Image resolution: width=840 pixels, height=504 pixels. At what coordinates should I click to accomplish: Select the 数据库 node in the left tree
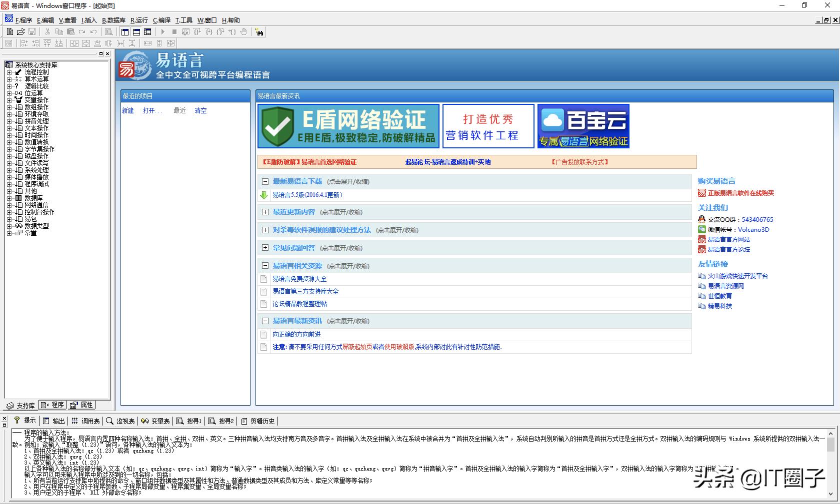[x=31, y=198]
